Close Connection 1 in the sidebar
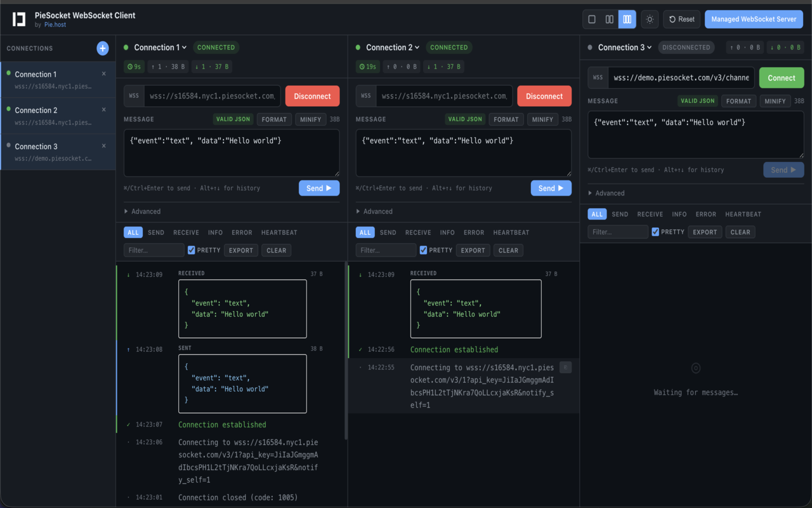The width and height of the screenshot is (812, 508). point(104,74)
